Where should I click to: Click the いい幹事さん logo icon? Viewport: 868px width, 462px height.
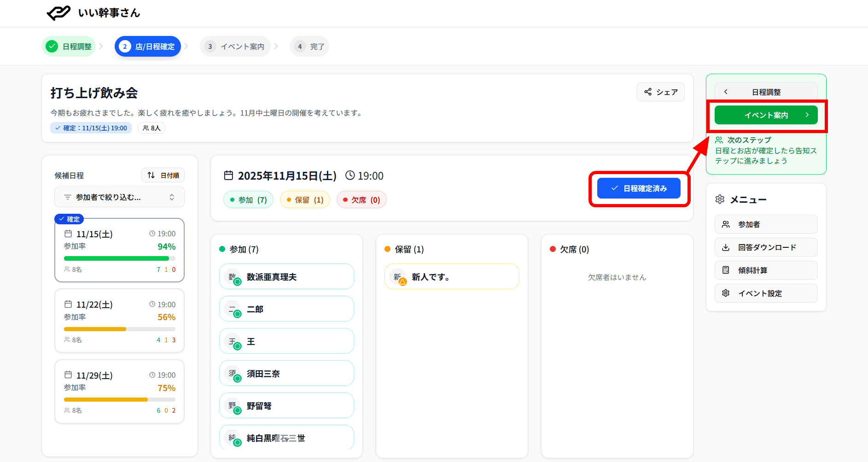pos(58,13)
